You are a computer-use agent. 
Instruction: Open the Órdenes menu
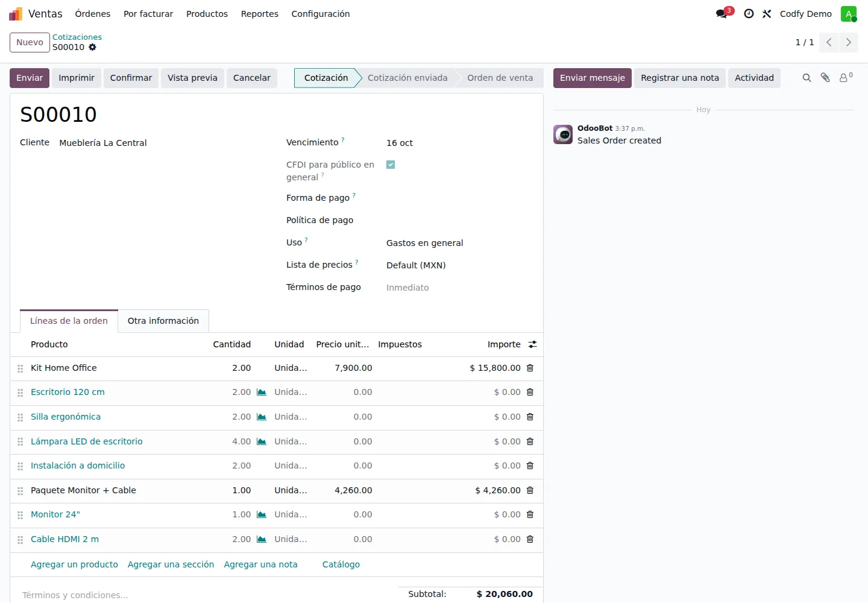(93, 14)
